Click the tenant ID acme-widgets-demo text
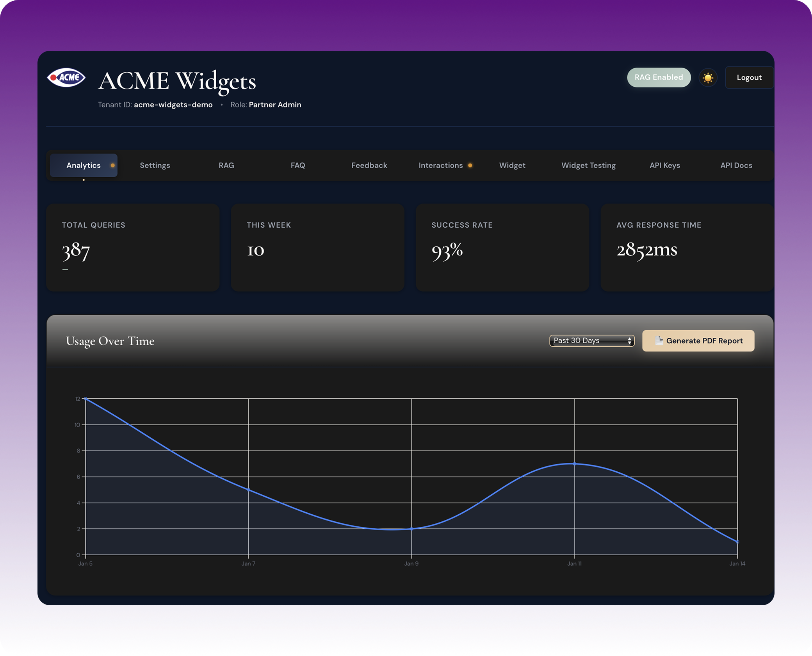 (x=173, y=105)
